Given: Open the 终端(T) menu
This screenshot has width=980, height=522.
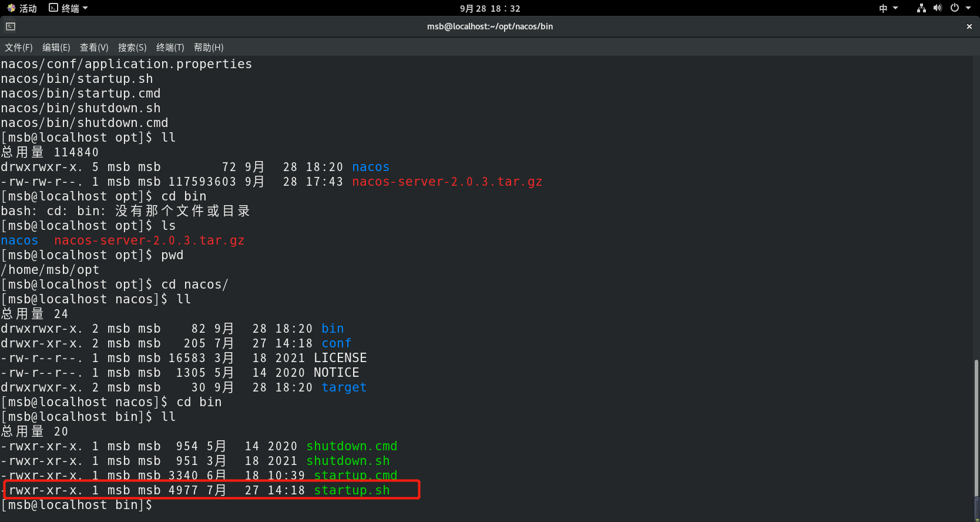Looking at the screenshot, I should [x=170, y=48].
